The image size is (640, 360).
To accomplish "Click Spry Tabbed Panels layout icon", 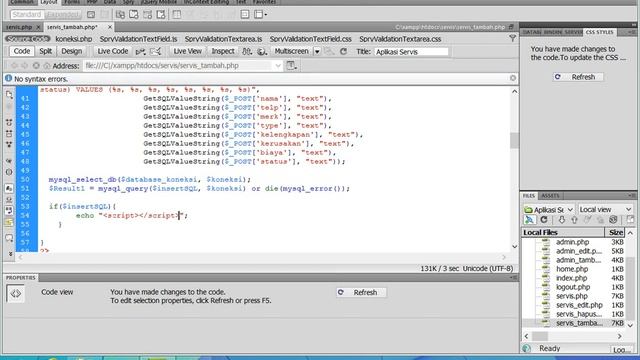I will (x=134, y=15).
